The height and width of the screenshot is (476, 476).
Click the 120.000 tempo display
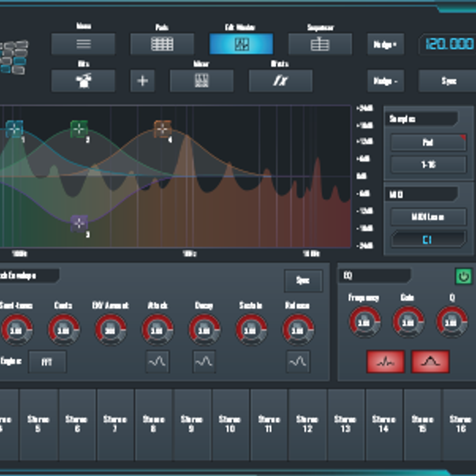click(x=447, y=44)
